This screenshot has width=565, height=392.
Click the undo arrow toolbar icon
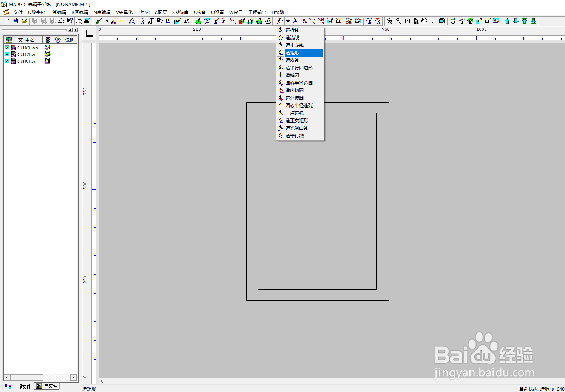coord(61,21)
